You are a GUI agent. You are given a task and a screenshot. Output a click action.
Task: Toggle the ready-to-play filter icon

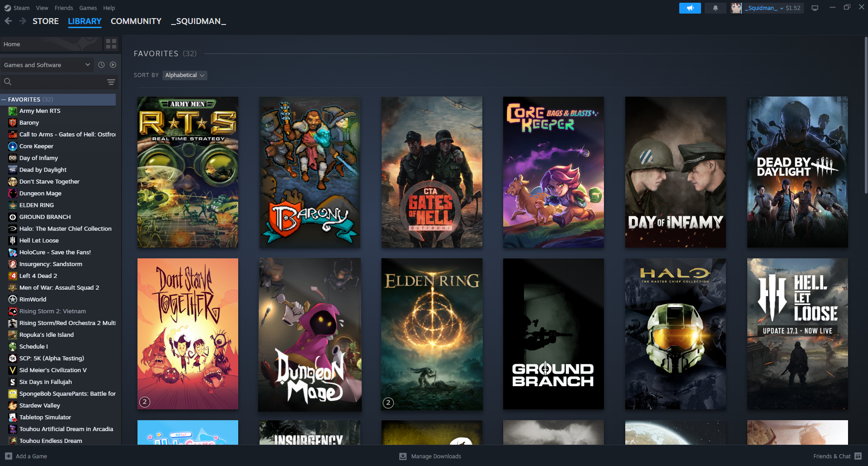113,65
